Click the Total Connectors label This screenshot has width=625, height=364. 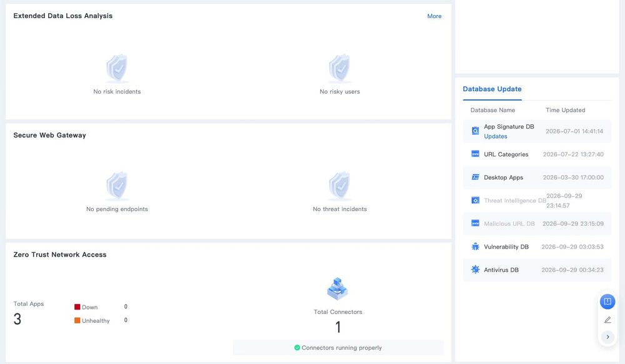tap(338, 312)
